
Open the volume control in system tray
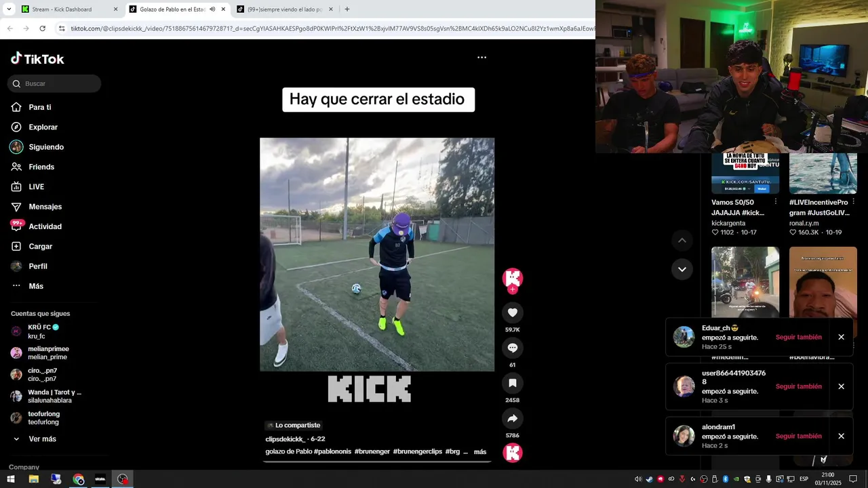pyautogui.click(x=638, y=479)
